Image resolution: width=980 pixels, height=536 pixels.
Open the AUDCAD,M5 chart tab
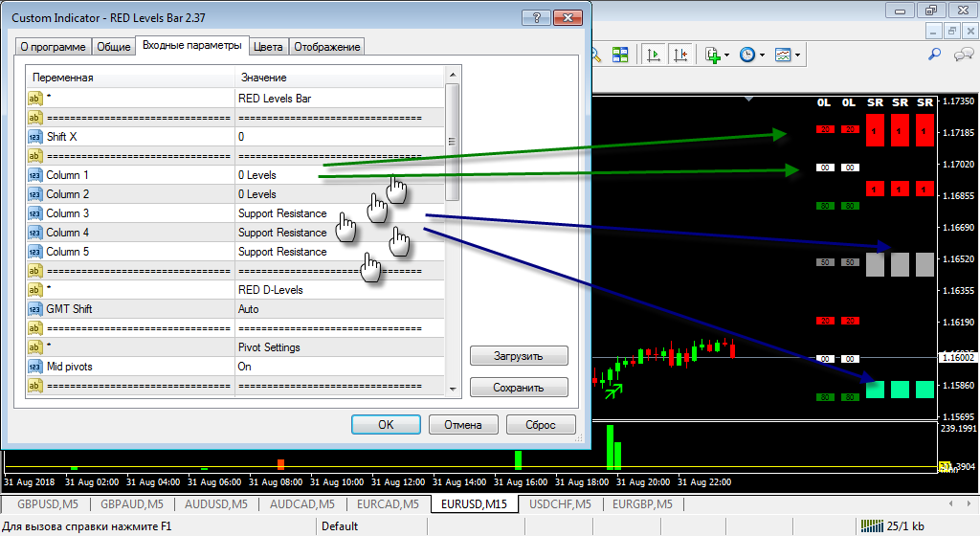[301, 504]
